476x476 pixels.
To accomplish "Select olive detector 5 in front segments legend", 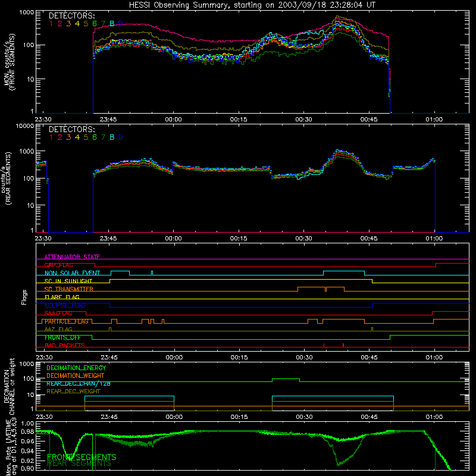I will 86,23.
